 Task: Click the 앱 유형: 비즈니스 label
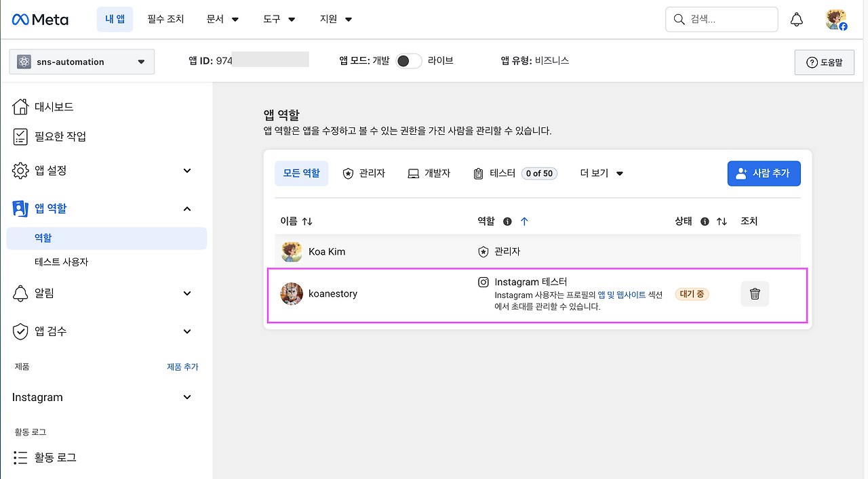pyautogui.click(x=535, y=60)
